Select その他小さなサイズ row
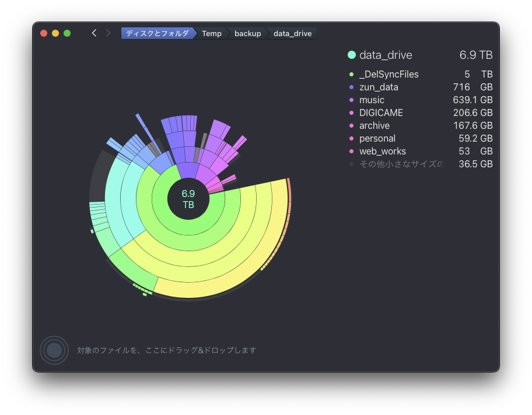Image resolution: width=532 pixels, height=415 pixels. (421, 164)
